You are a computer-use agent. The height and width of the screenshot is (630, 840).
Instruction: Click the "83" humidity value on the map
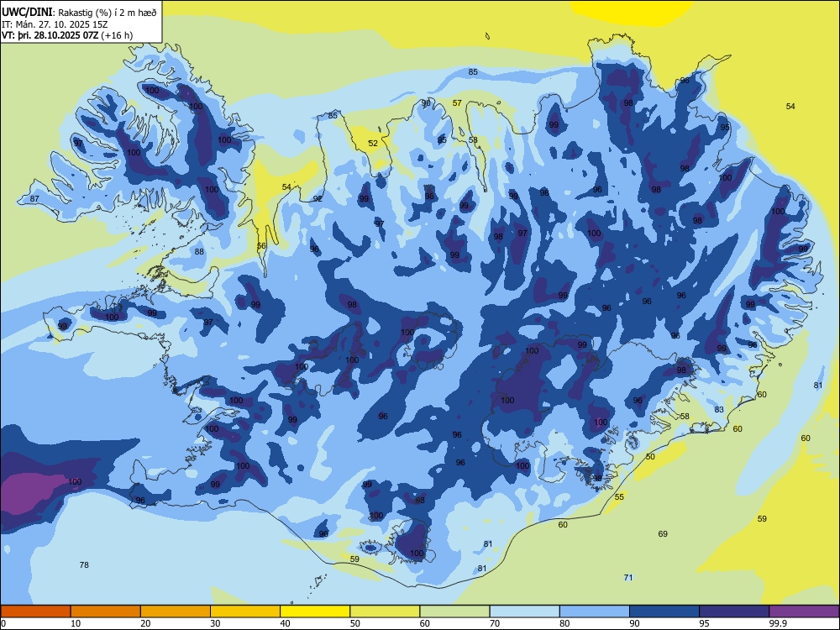pyautogui.click(x=719, y=409)
